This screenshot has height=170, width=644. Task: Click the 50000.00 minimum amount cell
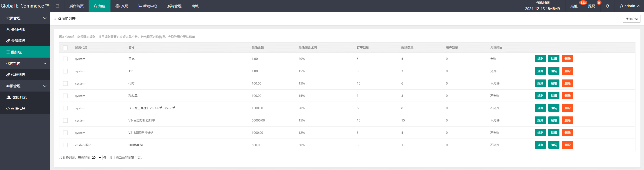[258, 120]
